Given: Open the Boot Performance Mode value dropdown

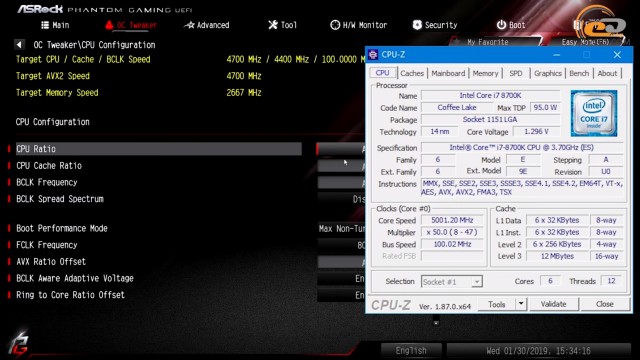Looking at the screenshot, I should pos(341,228).
